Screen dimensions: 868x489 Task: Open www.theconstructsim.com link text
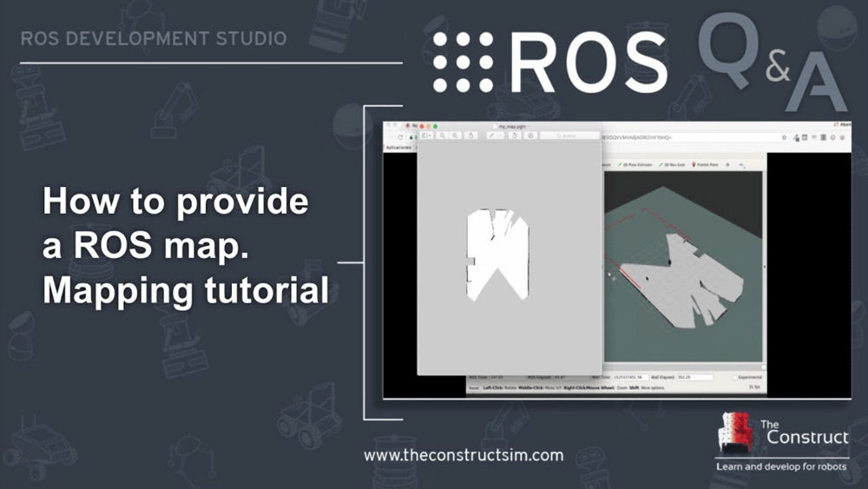[464, 455]
